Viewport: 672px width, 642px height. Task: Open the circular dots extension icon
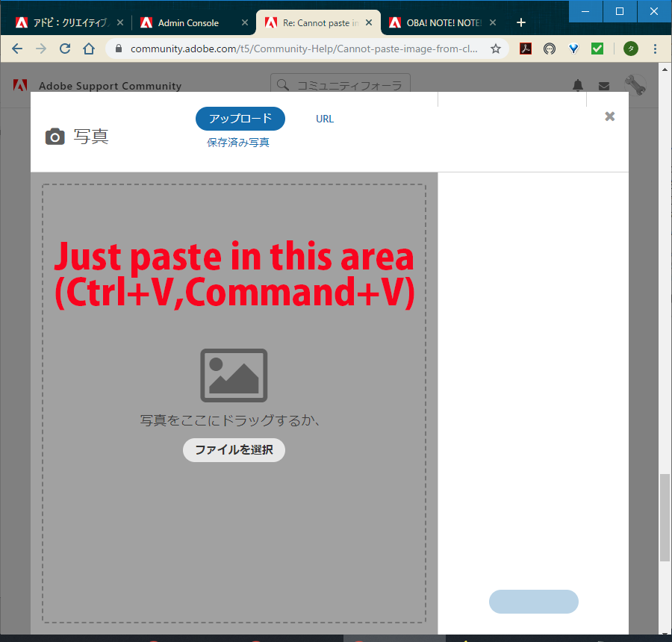click(x=550, y=48)
